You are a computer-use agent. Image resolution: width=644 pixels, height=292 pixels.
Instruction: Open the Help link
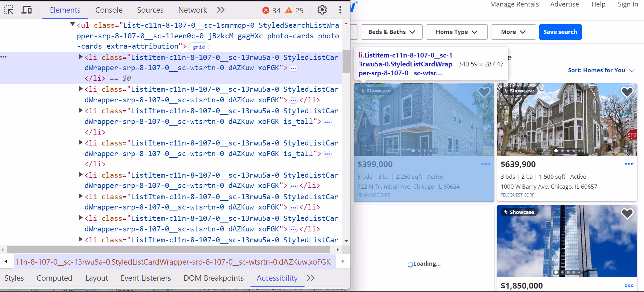[598, 4]
